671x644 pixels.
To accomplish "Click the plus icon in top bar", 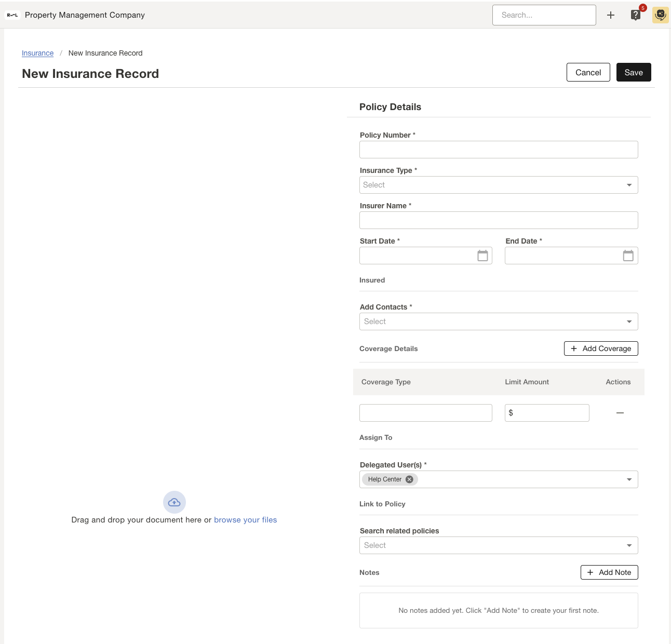I will pyautogui.click(x=611, y=15).
